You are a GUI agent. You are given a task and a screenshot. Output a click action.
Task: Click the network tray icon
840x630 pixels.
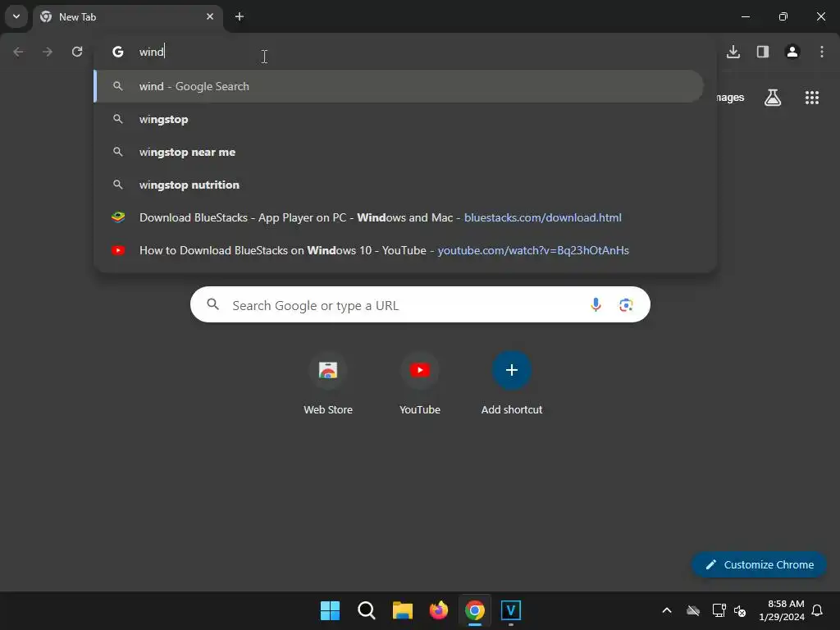click(719, 610)
